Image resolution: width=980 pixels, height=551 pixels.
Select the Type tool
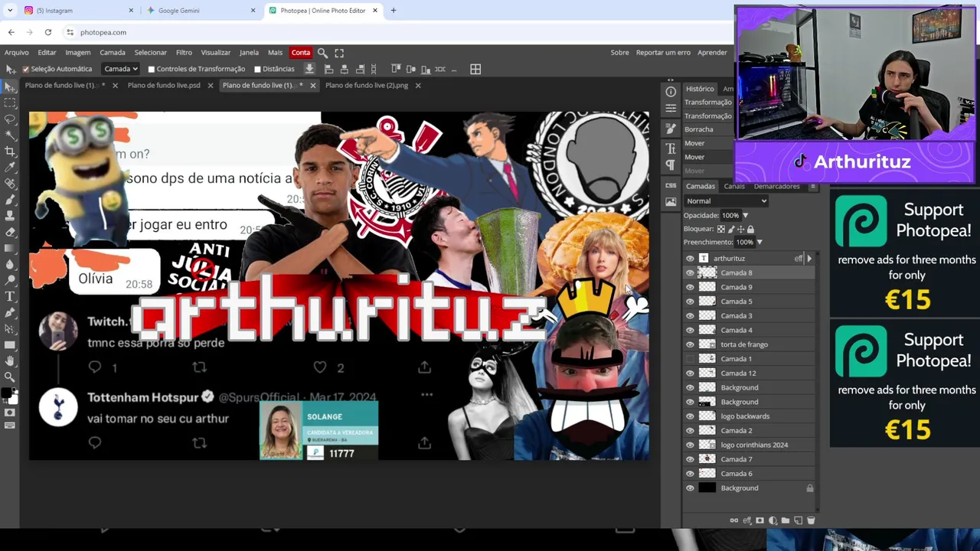click(x=10, y=296)
